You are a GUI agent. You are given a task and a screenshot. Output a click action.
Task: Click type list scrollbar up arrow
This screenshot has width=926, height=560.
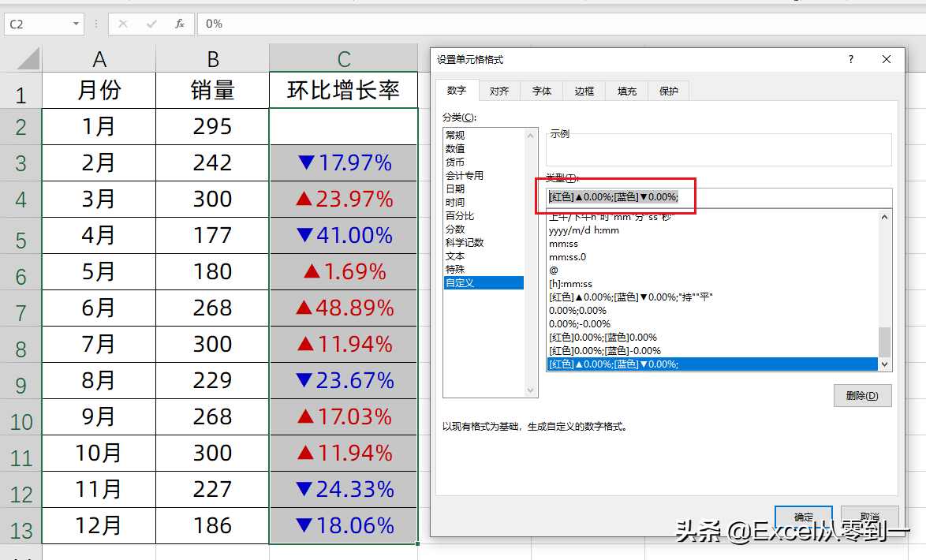[885, 218]
